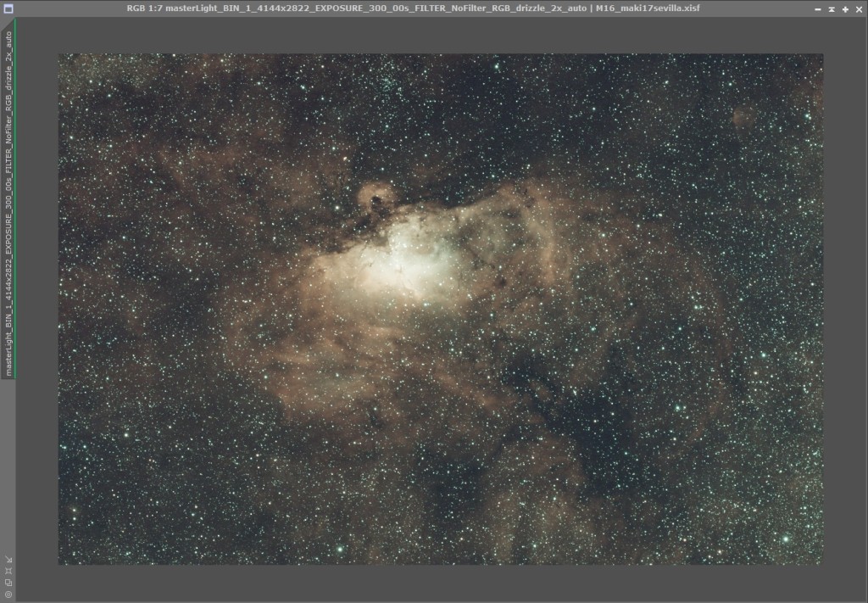Click the fit view icon above overlapping squares
868x603 pixels.
coord(8,571)
